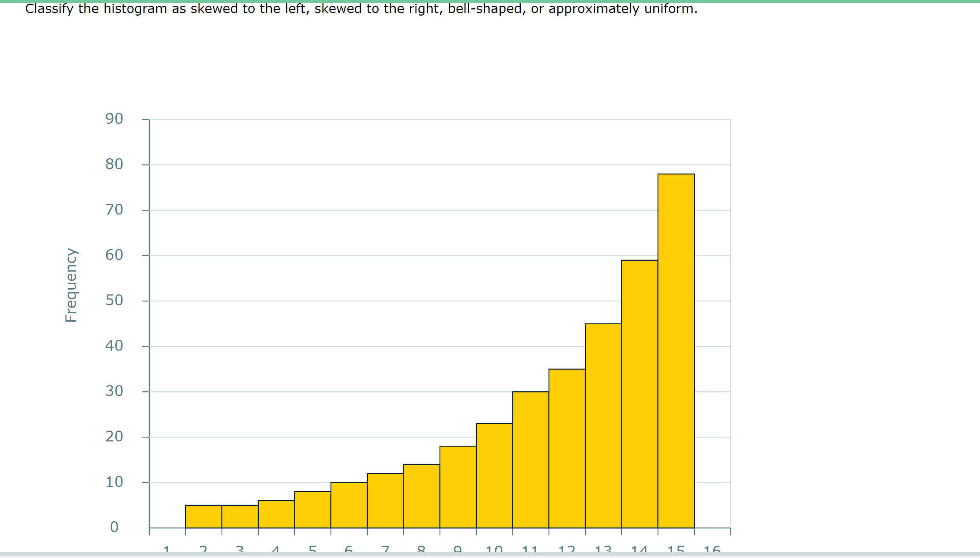The height and width of the screenshot is (558, 980).
Task: Click the green progress strip at top
Action: (x=490, y=1)
